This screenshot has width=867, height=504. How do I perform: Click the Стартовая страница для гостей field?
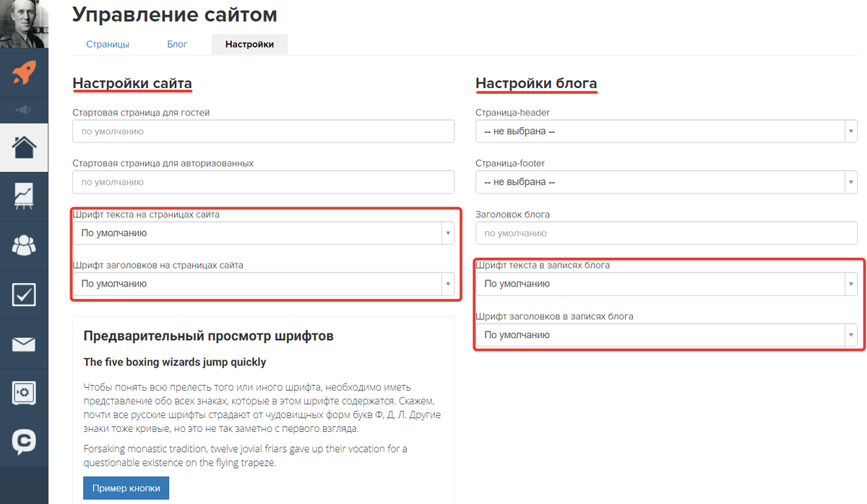(264, 131)
